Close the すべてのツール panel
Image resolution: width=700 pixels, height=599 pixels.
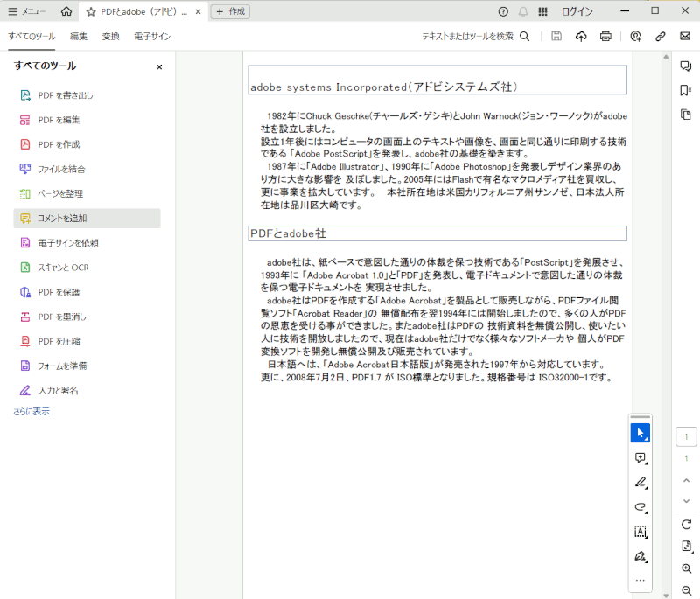[159, 67]
